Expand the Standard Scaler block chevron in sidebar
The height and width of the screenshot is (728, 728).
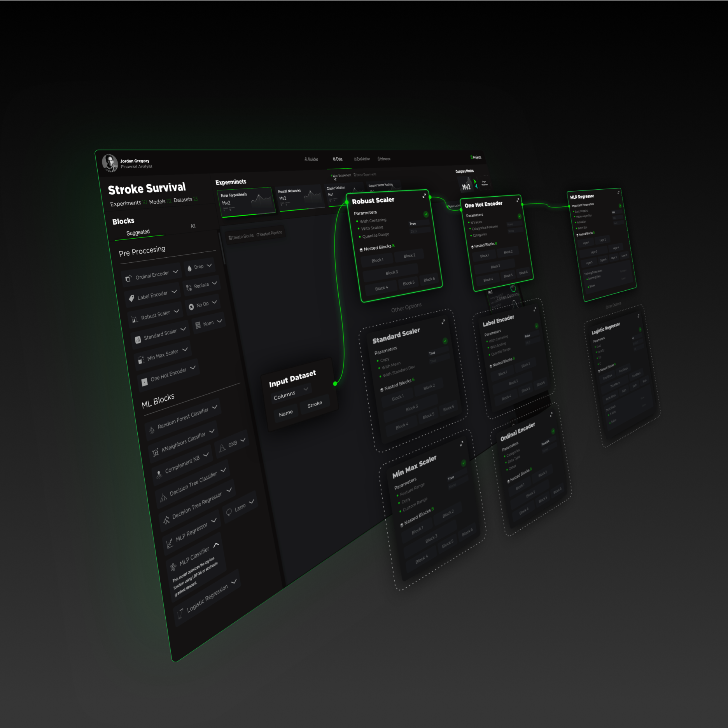coord(183,329)
